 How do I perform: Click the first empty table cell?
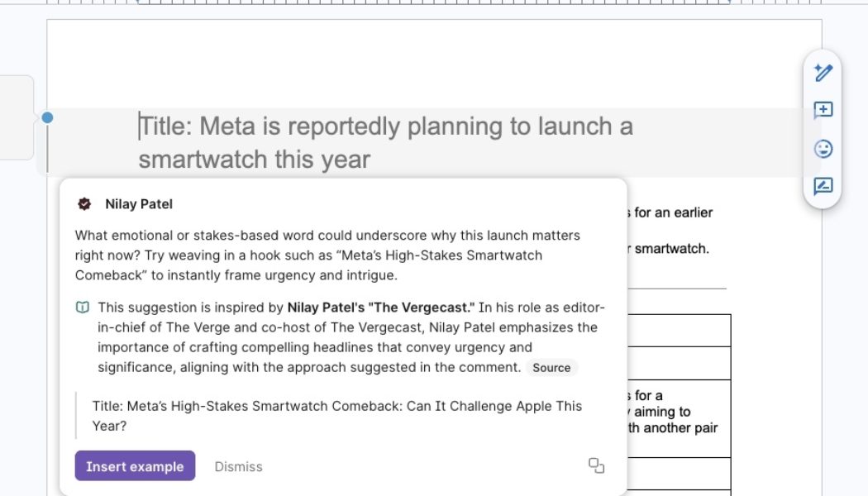(678, 330)
